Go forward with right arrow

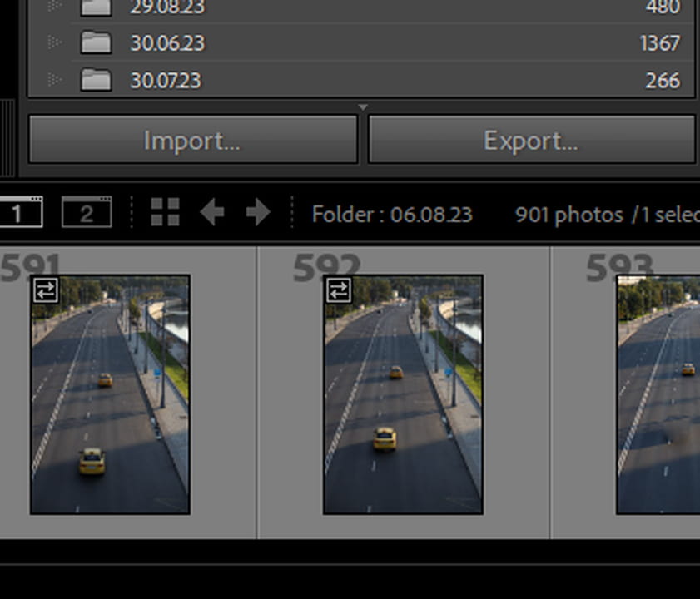pos(258,212)
